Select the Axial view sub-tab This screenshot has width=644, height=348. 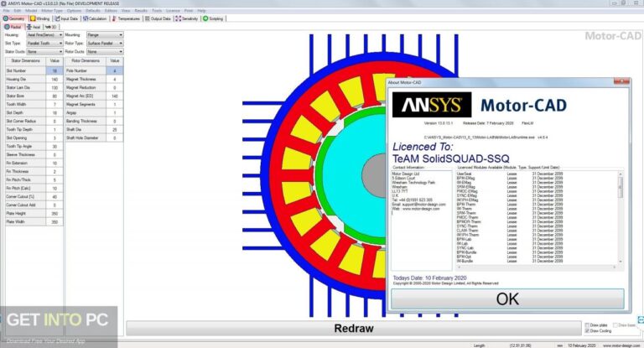[34, 27]
